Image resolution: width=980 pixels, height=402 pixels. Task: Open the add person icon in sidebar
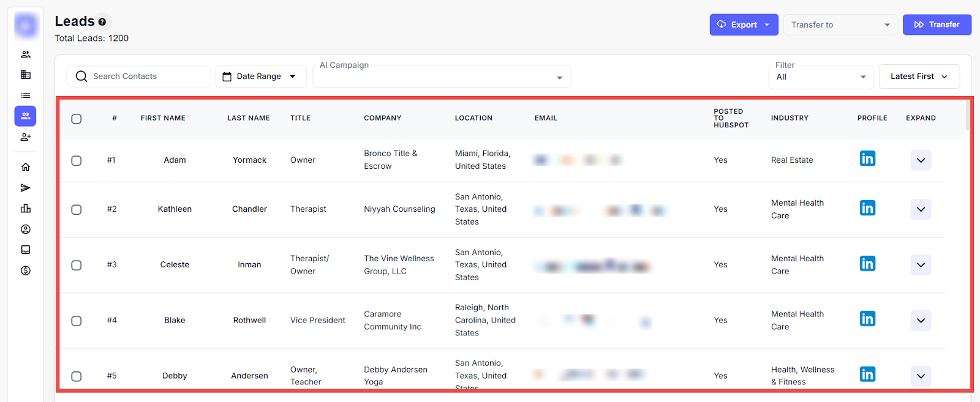26,137
